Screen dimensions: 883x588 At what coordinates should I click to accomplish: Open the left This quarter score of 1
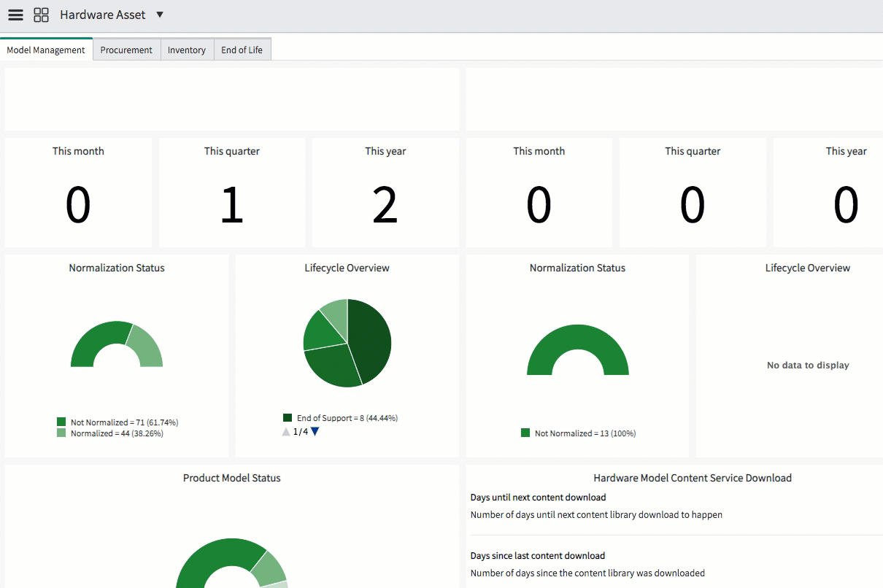click(231, 205)
